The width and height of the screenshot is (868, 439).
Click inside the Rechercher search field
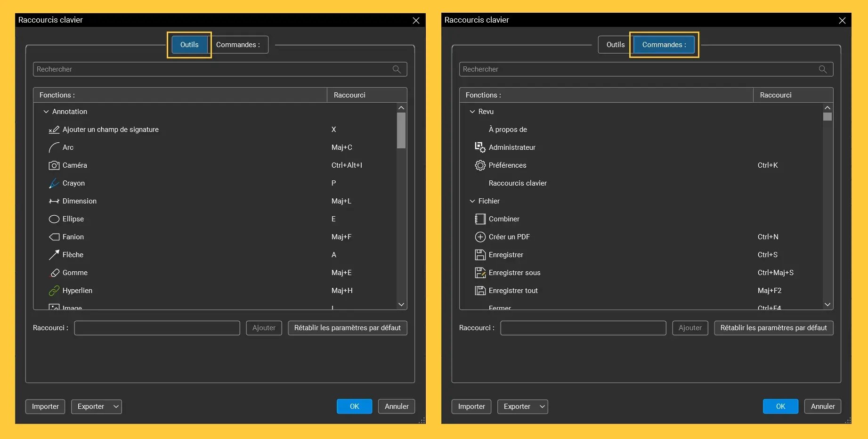[x=188, y=69]
